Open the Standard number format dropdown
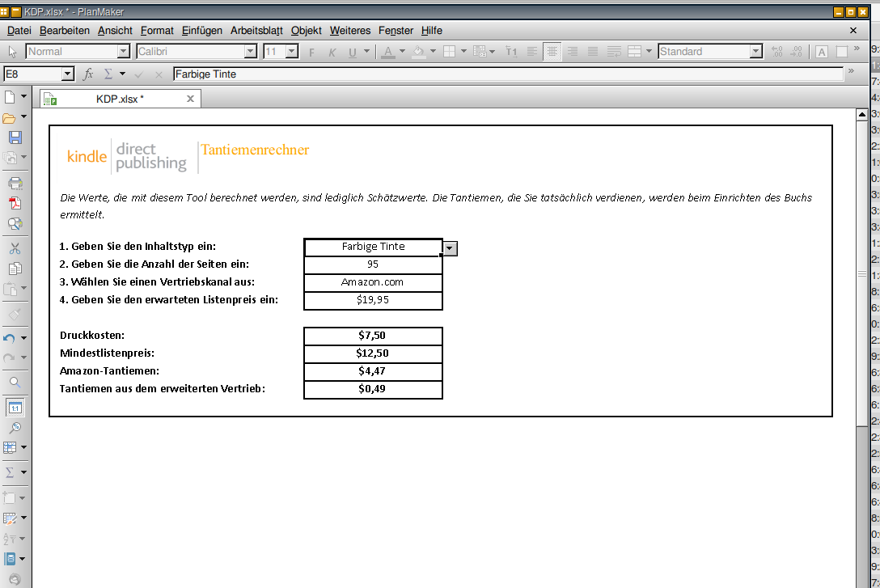 [x=756, y=52]
